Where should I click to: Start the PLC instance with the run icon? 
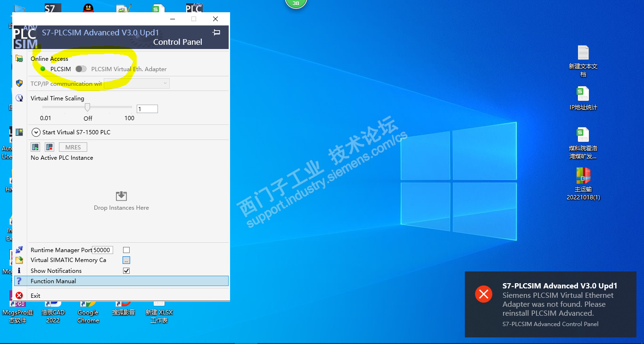35,147
